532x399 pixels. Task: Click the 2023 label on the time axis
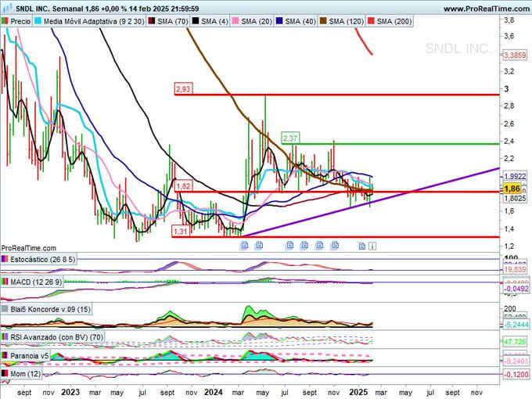(70, 393)
